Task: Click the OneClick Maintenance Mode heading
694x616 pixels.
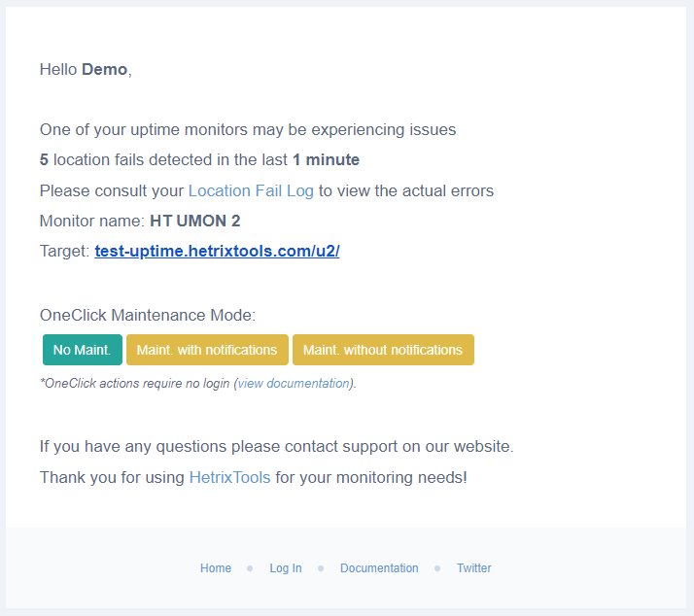Action: 148,315
